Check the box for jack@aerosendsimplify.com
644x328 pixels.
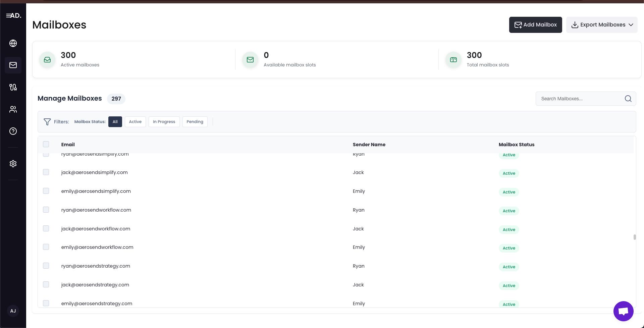[x=46, y=172]
